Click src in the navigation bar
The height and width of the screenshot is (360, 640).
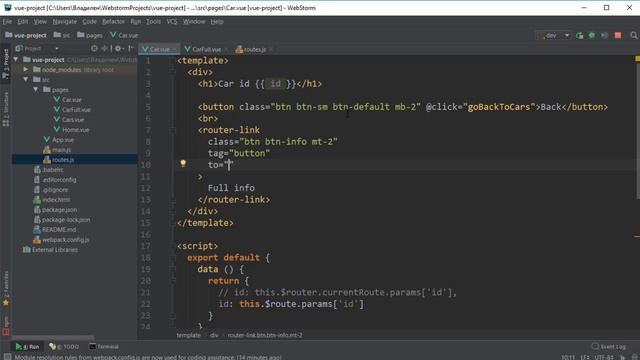(62, 36)
